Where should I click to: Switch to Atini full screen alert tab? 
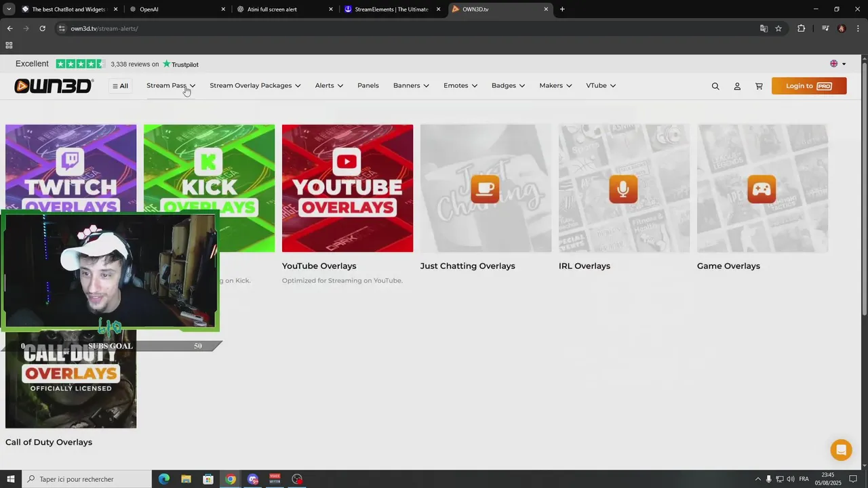tap(285, 9)
